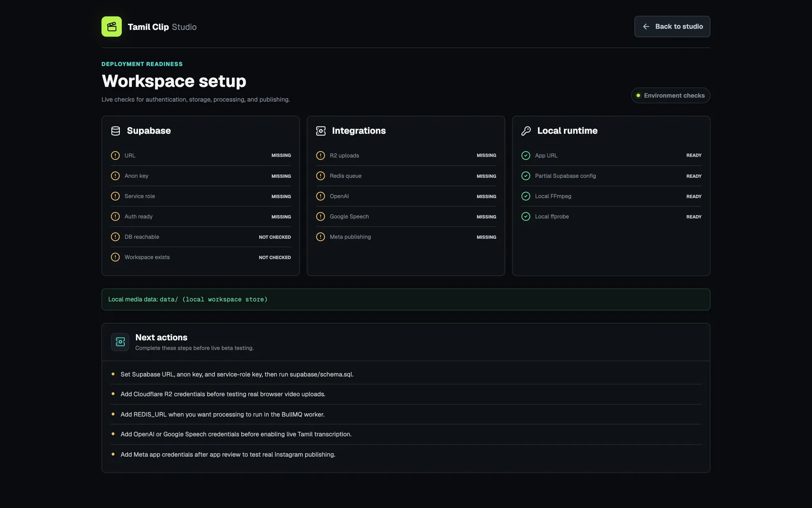Click the check icon next to Partial Supabase config
The height and width of the screenshot is (508, 812).
(526, 176)
